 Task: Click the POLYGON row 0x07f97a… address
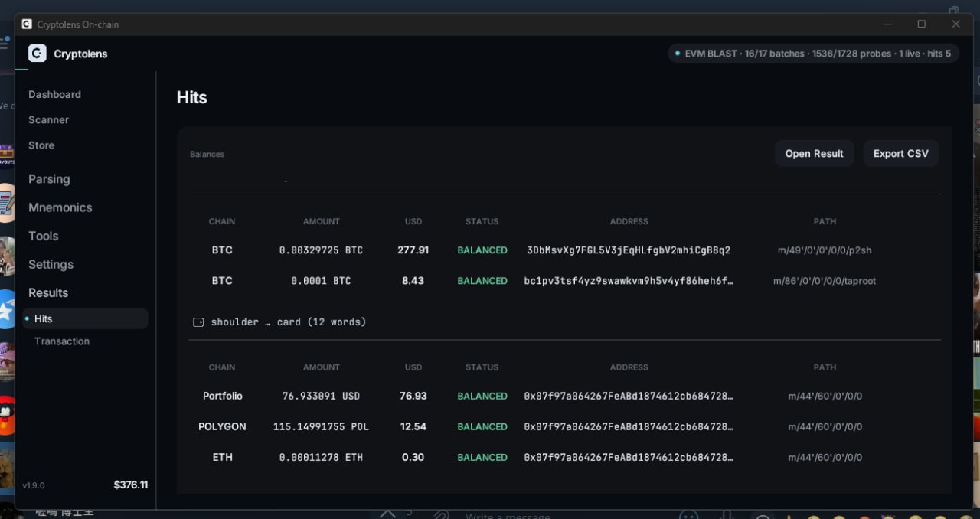pyautogui.click(x=629, y=426)
